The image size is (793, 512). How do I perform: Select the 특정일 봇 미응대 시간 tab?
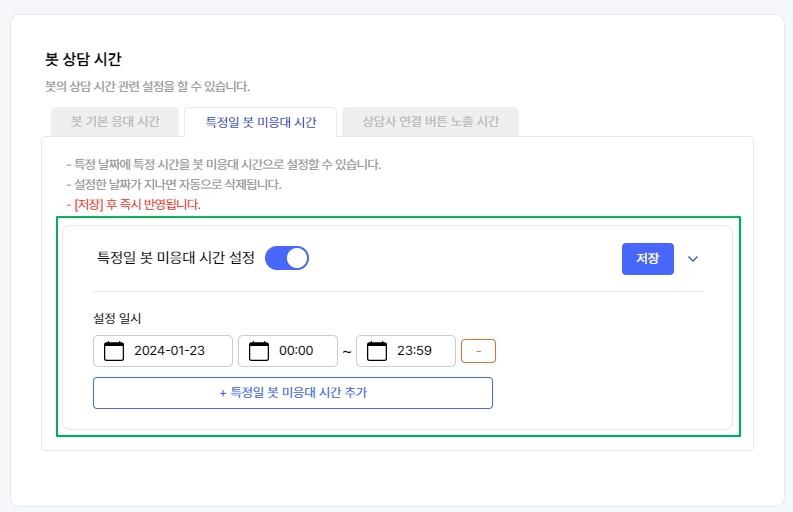(x=260, y=122)
